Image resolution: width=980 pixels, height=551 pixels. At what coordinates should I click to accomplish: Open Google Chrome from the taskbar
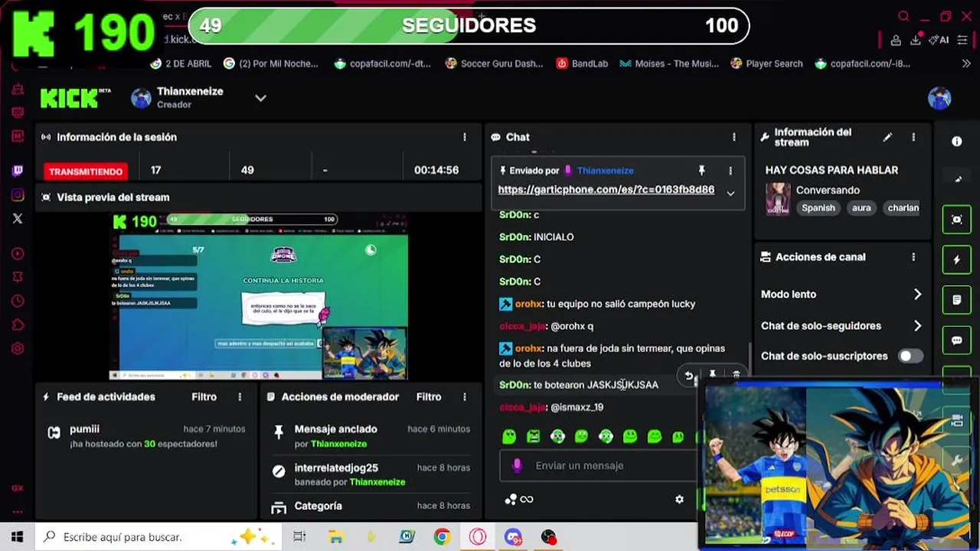[442, 537]
